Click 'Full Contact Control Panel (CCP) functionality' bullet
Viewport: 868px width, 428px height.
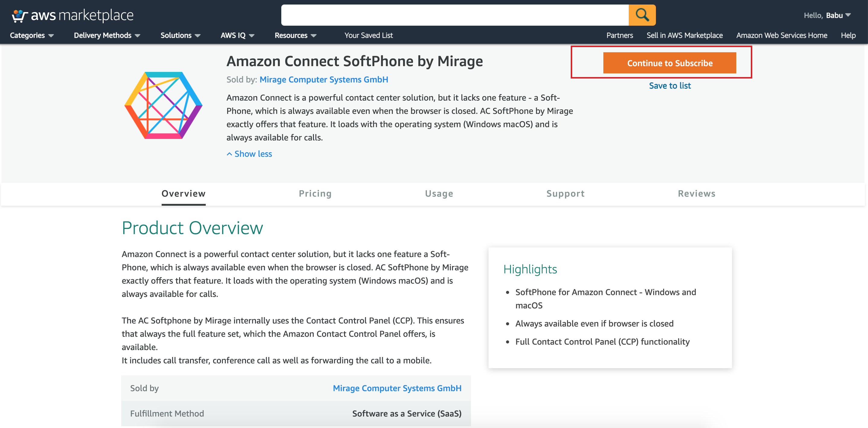602,342
